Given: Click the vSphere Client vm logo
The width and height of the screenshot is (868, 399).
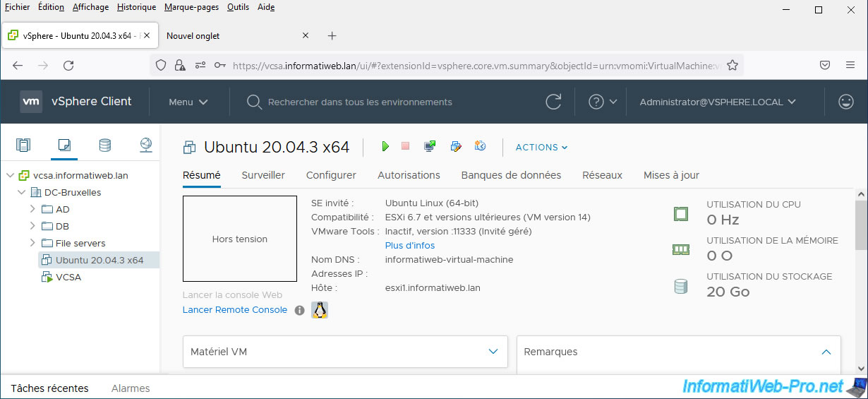Looking at the screenshot, I should tap(31, 102).
